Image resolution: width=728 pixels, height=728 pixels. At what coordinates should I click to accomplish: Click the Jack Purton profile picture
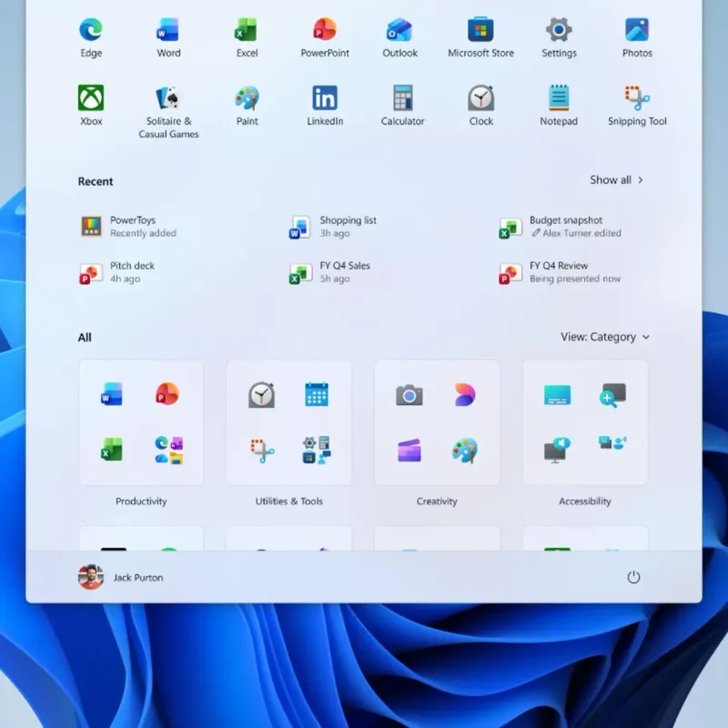tap(91, 577)
